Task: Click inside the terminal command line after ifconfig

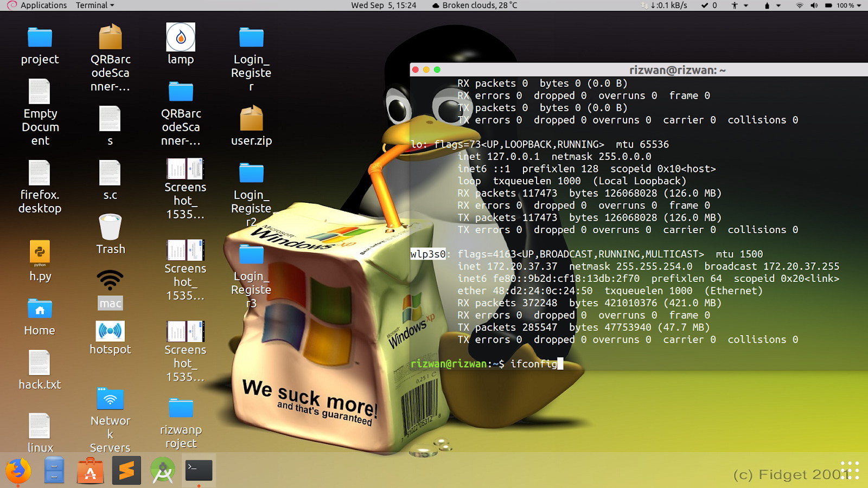Action: (560, 364)
